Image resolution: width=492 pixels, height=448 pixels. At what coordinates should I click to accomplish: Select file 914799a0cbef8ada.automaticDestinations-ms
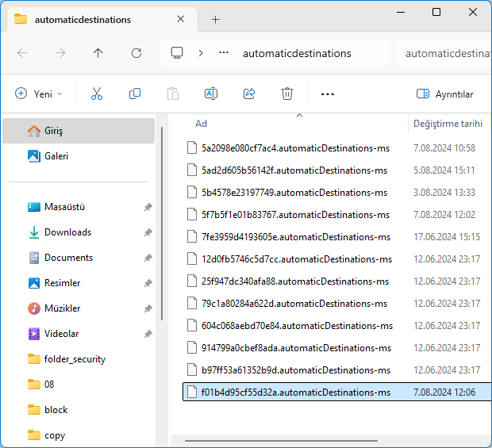pos(296,348)
